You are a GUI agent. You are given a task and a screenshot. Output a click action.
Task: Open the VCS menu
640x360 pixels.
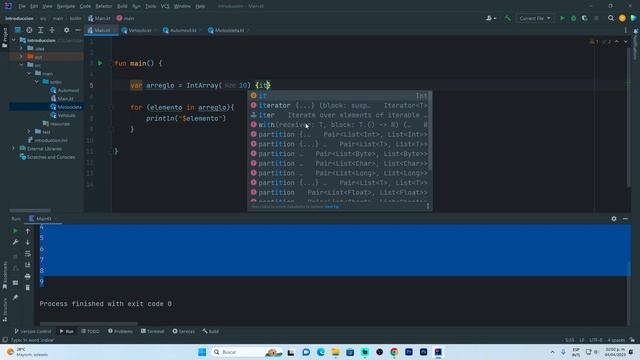165,6
